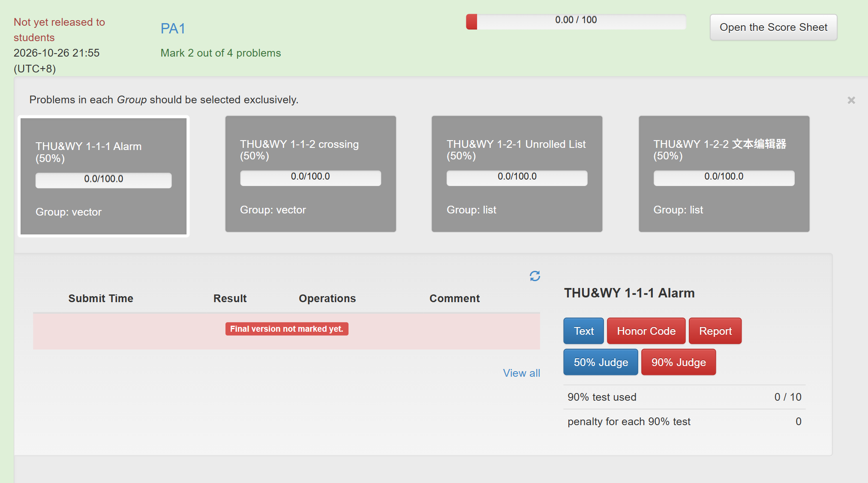868x483 pixels.
Task: Open the PA1 assignment link
Action: coord(173,28)
